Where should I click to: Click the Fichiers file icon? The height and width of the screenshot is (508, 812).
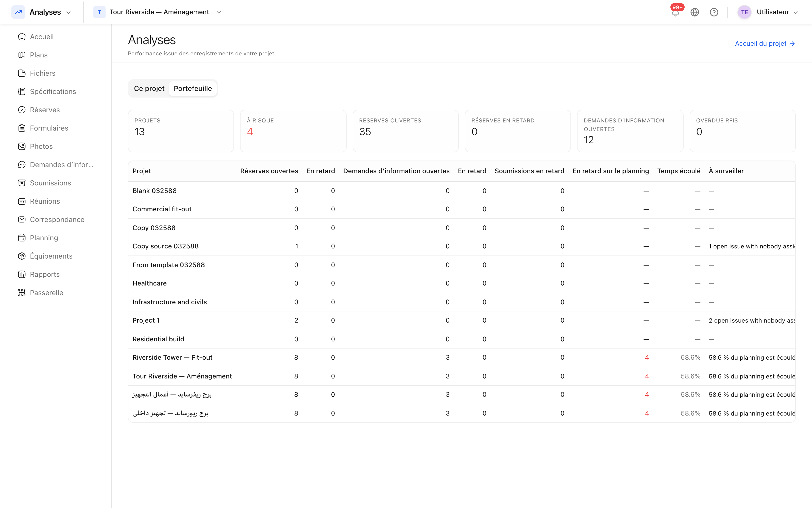(x=22, y=73)
